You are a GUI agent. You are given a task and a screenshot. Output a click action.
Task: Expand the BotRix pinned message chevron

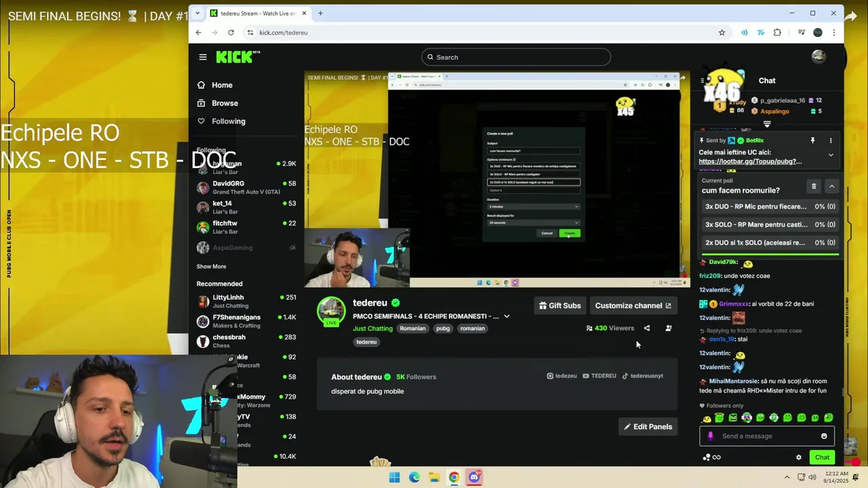pos(831,155)
